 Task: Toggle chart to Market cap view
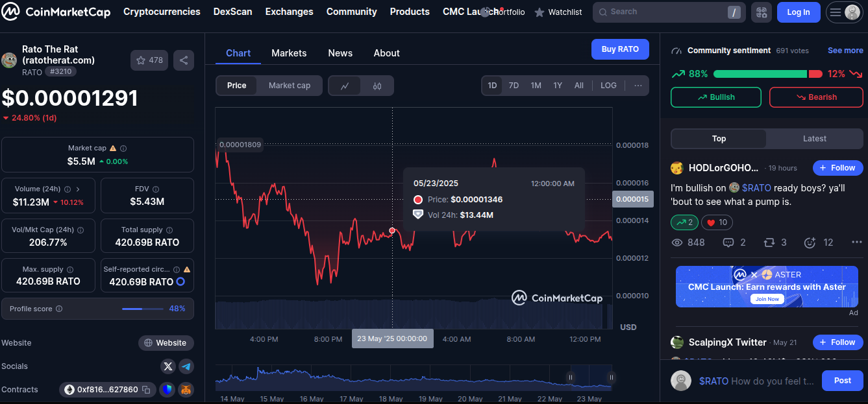(x=289, y=86)
